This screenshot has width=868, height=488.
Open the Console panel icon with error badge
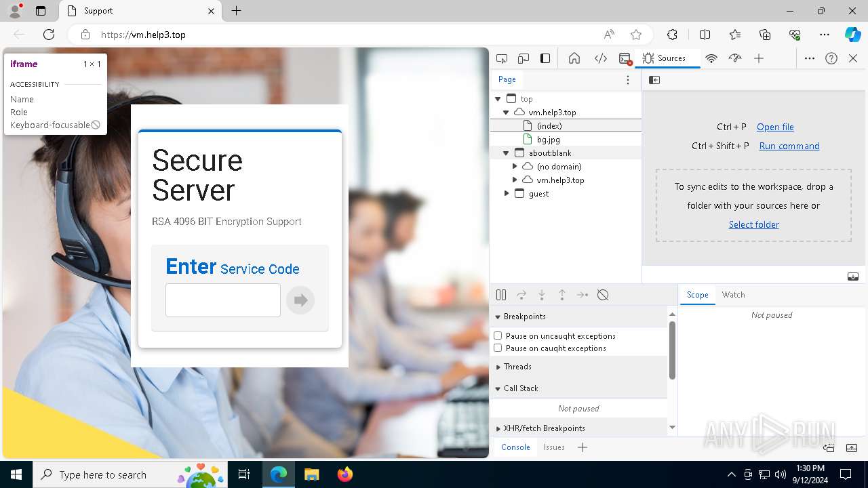[625, 58]
